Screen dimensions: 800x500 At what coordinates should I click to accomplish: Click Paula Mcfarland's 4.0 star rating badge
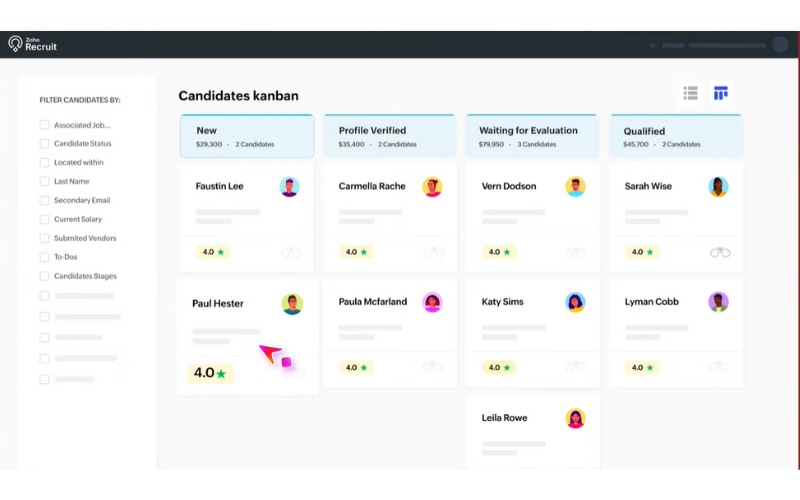pyautogui.click(x=354, y=367)
